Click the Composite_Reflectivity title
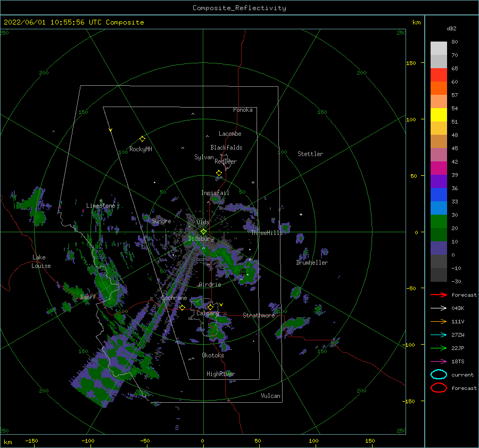The height and width of the screenshot is (448, 479). pos(240,8)
